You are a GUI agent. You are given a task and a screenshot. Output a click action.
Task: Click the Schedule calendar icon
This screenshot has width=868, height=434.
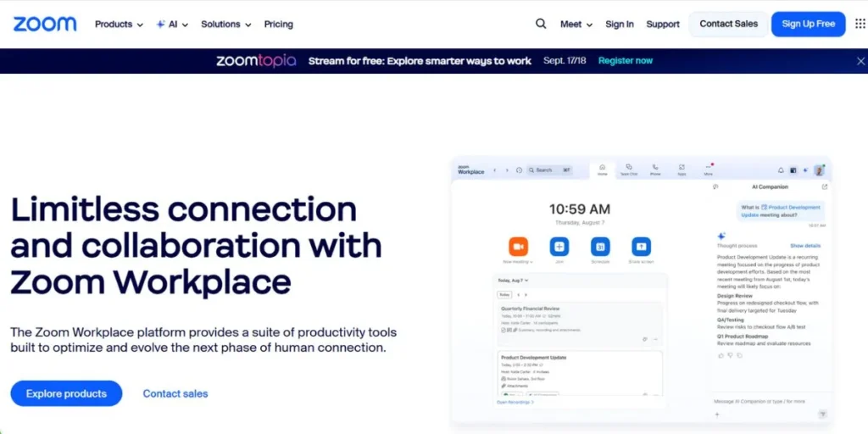point(600,247)
